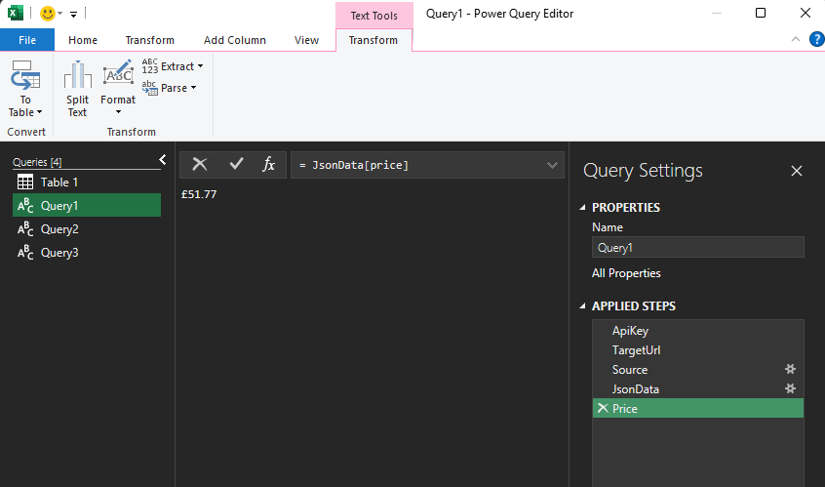This screenshot has height=487, width=825.
Task: Click the Query2 ABC type icon
Action: [25, 229]
